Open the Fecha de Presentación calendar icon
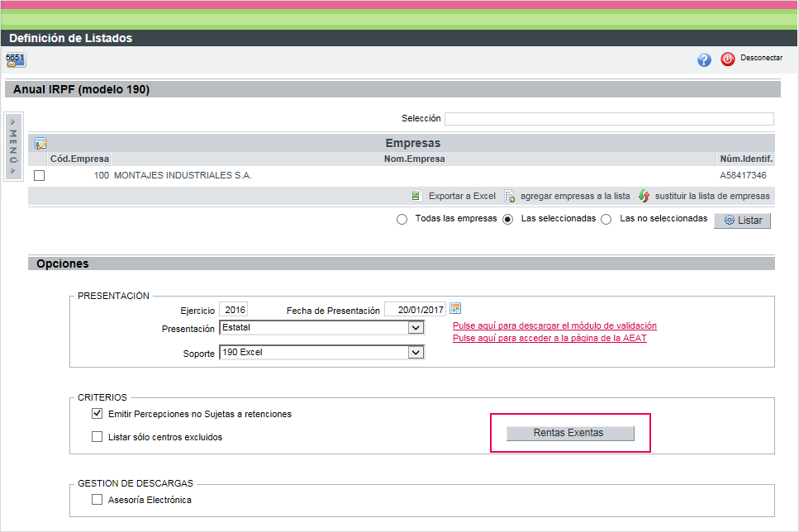 click(455, 309)
